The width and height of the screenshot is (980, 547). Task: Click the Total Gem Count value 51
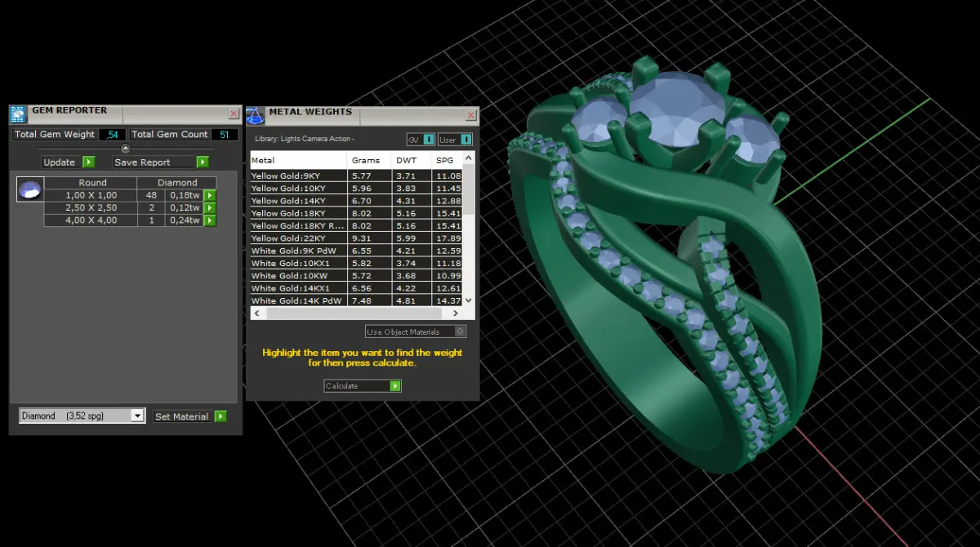click(225, 134)
